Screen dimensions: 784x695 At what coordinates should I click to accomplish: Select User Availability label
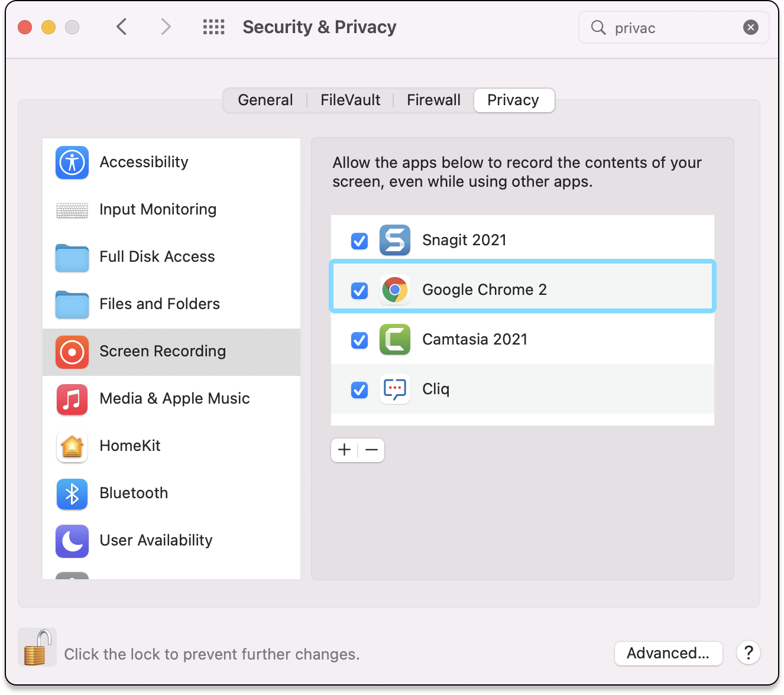(x=156, y=540)
